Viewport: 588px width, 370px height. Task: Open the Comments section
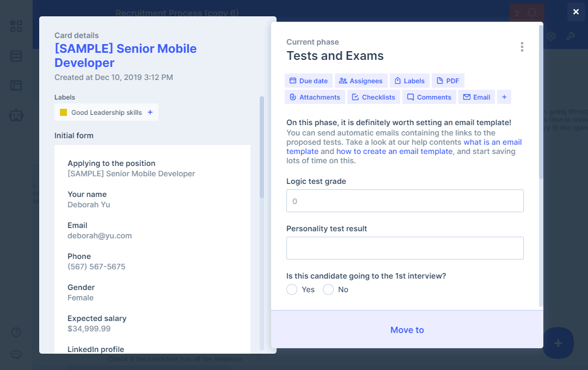pyautogui.click(x=429, y=97)
